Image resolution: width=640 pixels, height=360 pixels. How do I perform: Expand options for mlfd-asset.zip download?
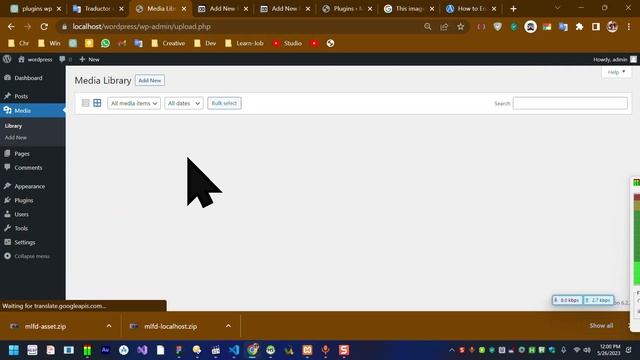pos(109,326)
